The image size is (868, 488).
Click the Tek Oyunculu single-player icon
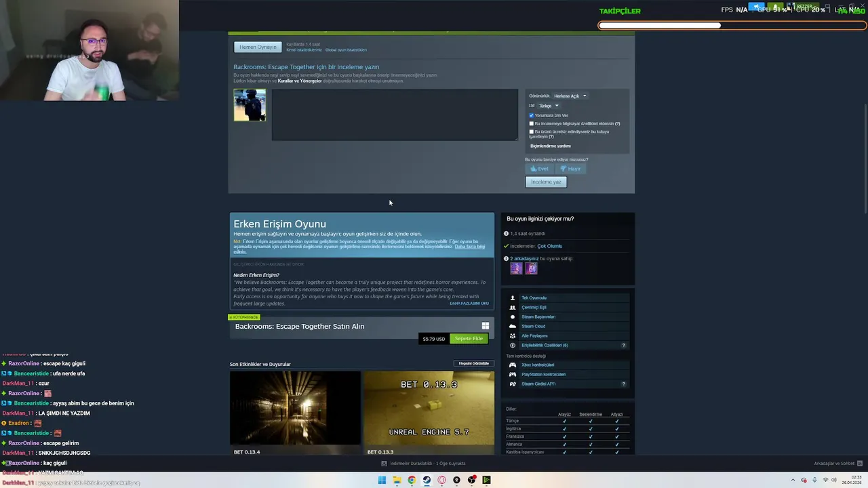point(513,298)
